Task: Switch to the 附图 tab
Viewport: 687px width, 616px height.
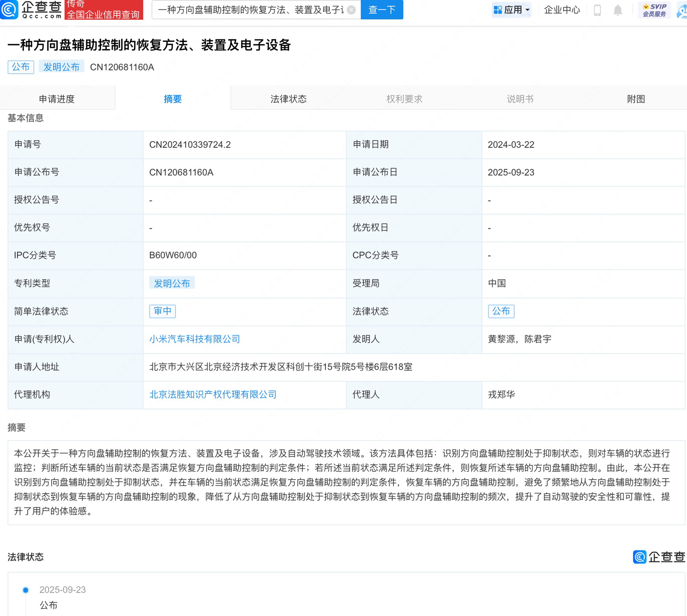Action: 636,98
